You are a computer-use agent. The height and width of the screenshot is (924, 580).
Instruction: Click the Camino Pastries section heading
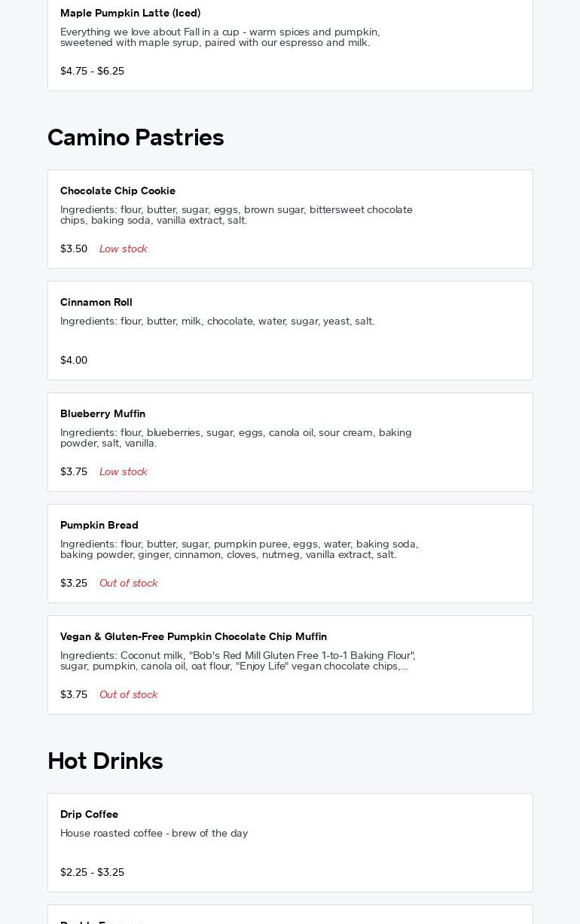[136, 137]
